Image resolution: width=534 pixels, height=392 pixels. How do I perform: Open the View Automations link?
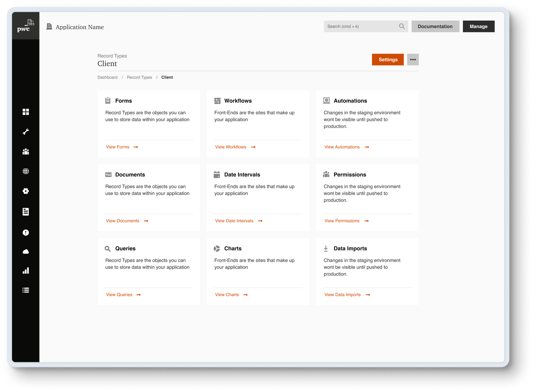click(x=347, y=147)
